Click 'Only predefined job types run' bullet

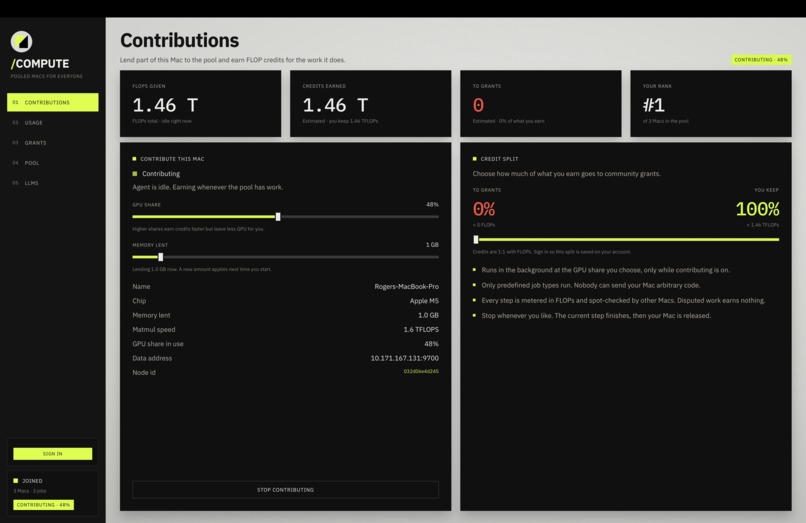pos(591,285)
